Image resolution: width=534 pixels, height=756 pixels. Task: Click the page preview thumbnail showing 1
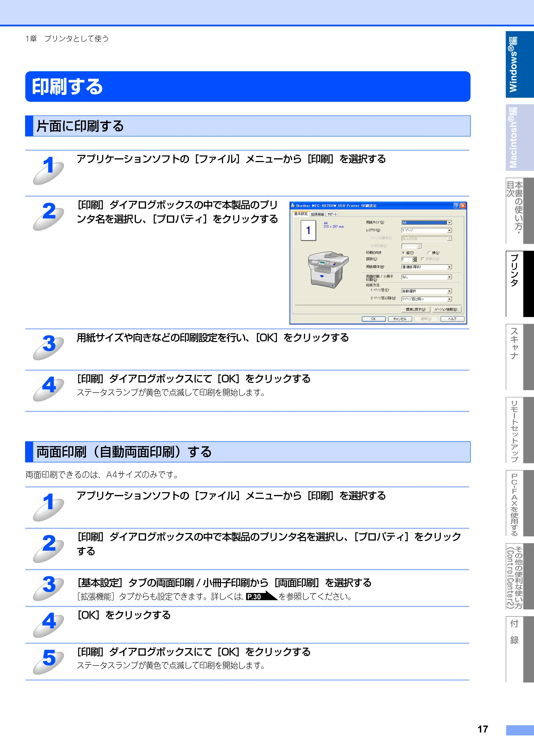pyautogui.click(x=308, y=230)
